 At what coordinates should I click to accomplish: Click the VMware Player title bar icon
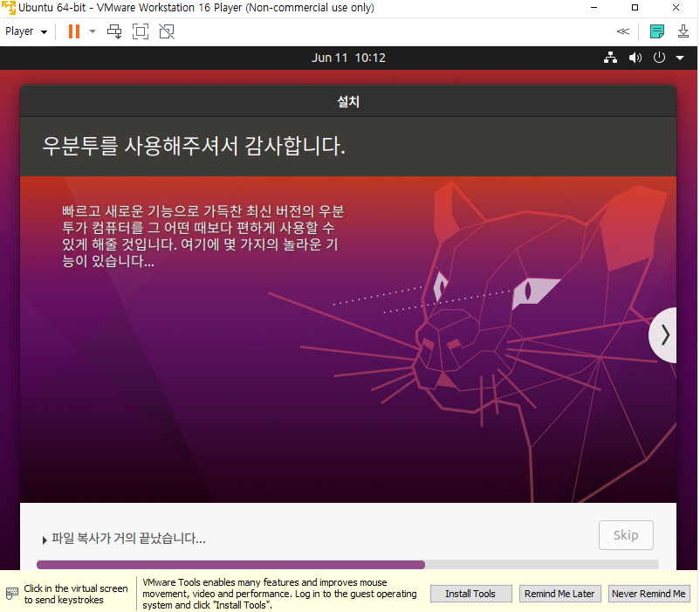(9, 8)
